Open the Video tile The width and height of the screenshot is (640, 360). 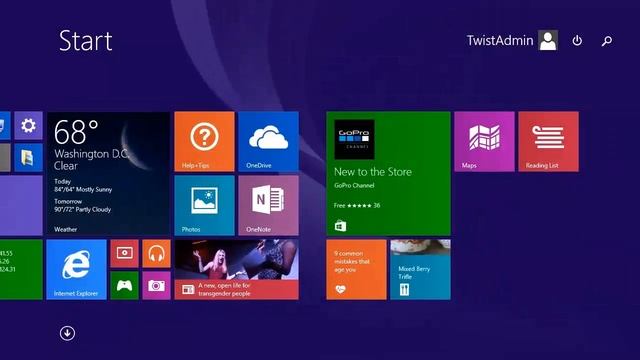124,253
